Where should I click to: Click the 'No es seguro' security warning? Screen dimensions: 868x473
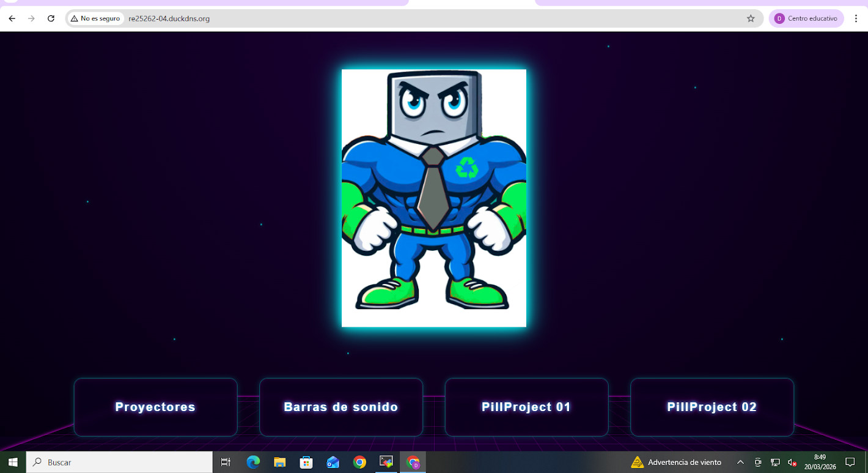pos(95,18)
